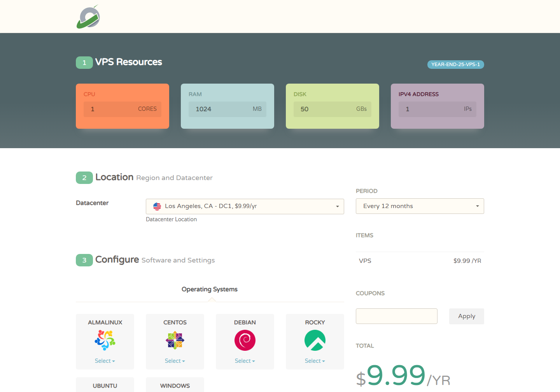This screenshot has width=560, height=392.
Task: Open the billing Period dropdown
Action: click(x=420, y=206)
